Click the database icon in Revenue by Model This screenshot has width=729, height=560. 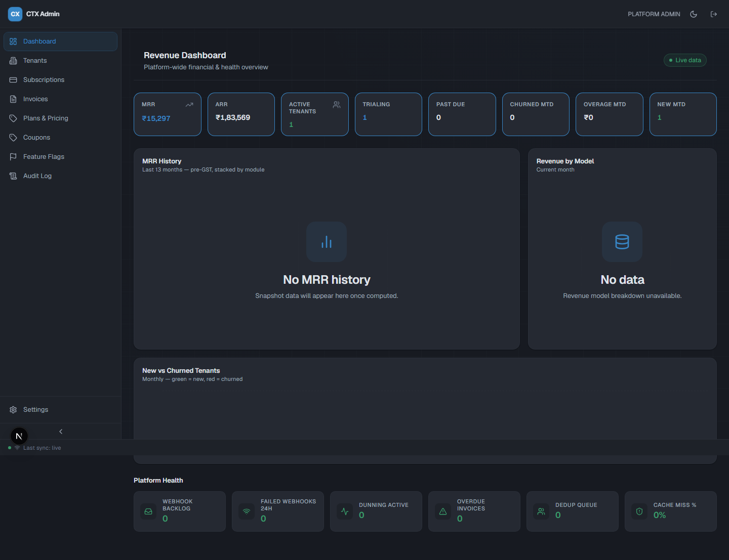(622, 242)
